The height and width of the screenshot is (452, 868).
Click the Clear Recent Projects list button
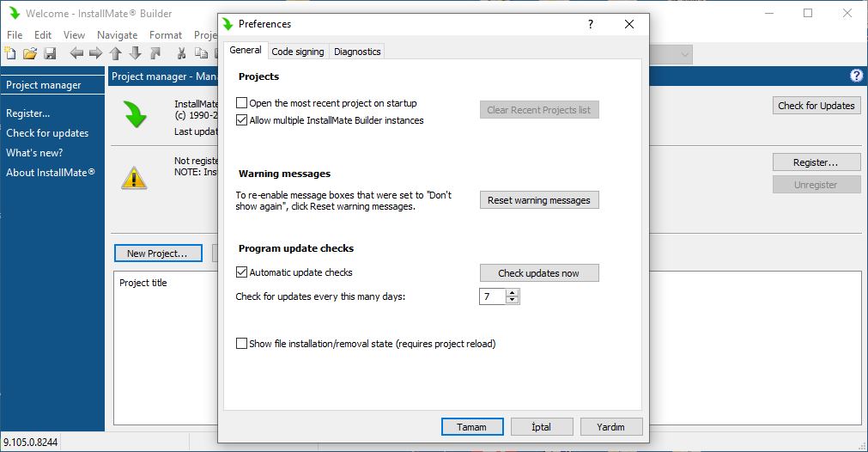tap(539, 110)
